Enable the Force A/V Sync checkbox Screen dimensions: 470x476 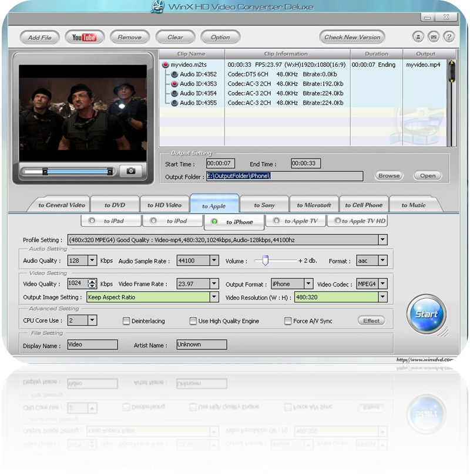pos(288,321)
